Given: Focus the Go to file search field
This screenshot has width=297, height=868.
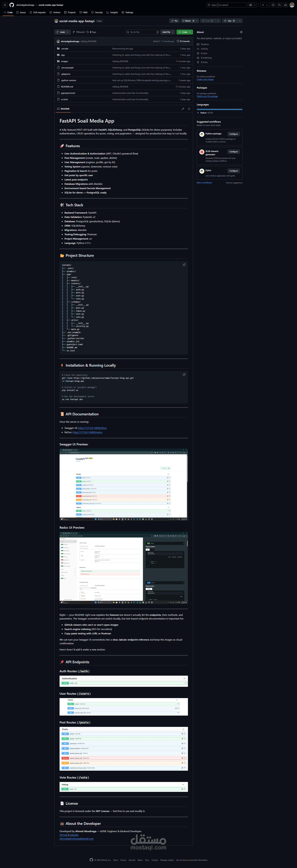Looking at the screenshot, I should [142, 32].
